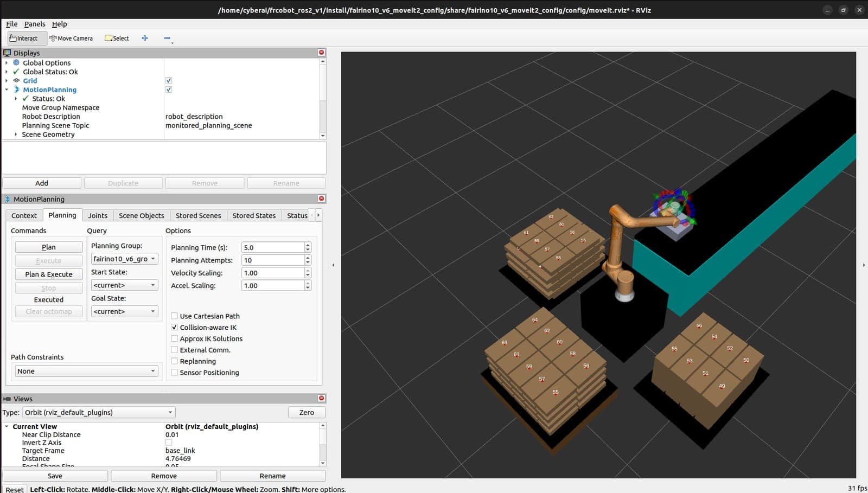Screen dimensions: 868x493
Task: Switch to the Context tab
Action: tap(24, 215)
